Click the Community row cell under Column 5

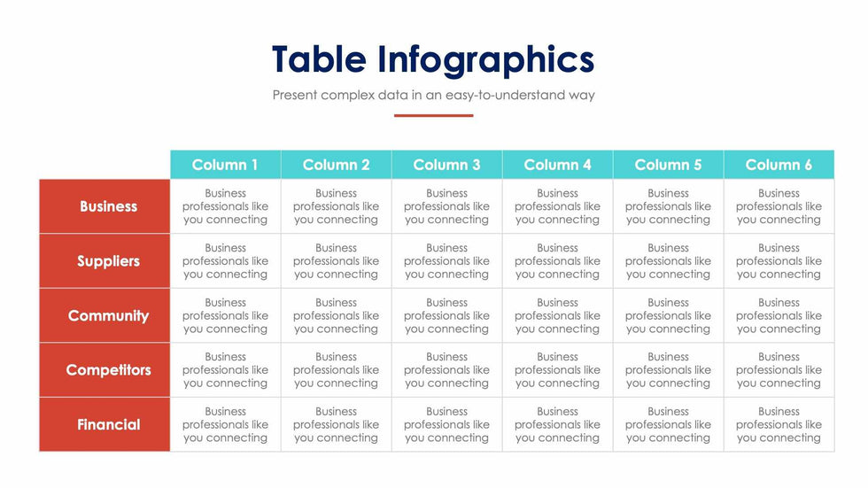point(668,315)
